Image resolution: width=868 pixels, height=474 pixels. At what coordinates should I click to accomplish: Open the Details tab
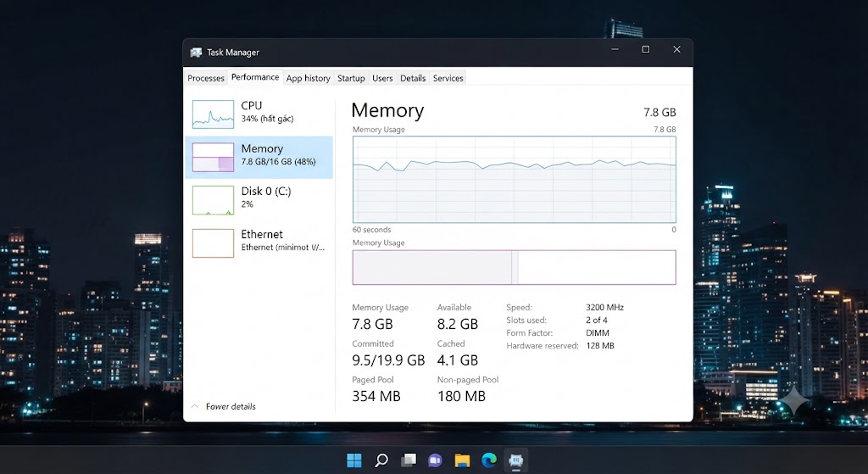click(x=413, y=78)
